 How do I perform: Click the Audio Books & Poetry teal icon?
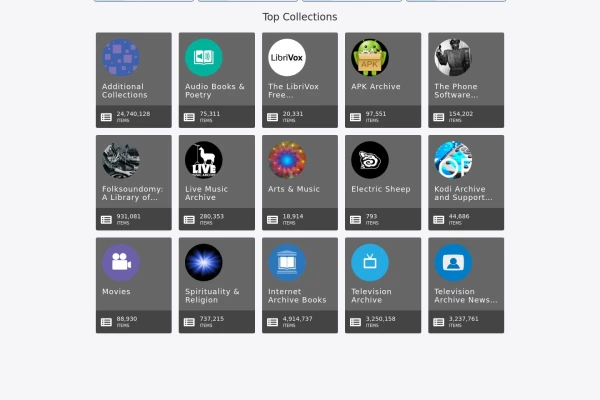204,57
